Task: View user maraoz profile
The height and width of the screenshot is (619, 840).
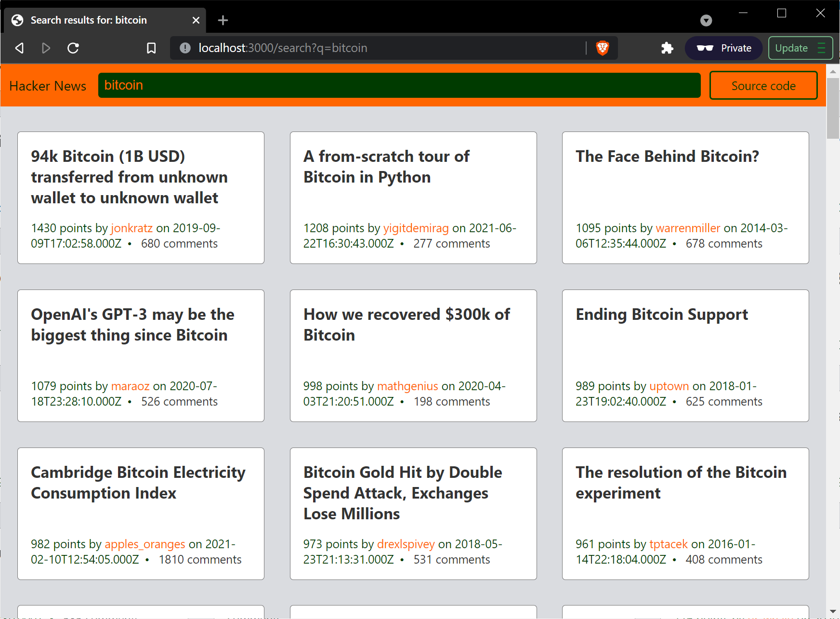Action: point(130,386)
